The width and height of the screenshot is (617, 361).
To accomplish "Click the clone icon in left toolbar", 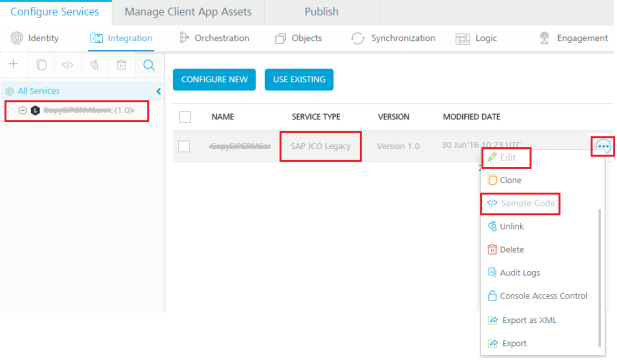I will pyautogui.click(x=41, y=65).
